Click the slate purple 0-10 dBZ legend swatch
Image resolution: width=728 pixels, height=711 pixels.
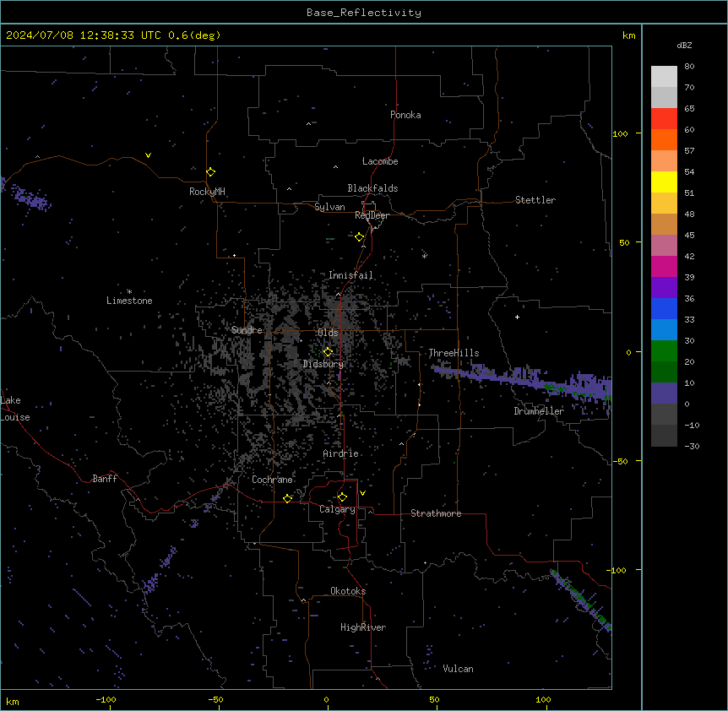tap(664, 393)
